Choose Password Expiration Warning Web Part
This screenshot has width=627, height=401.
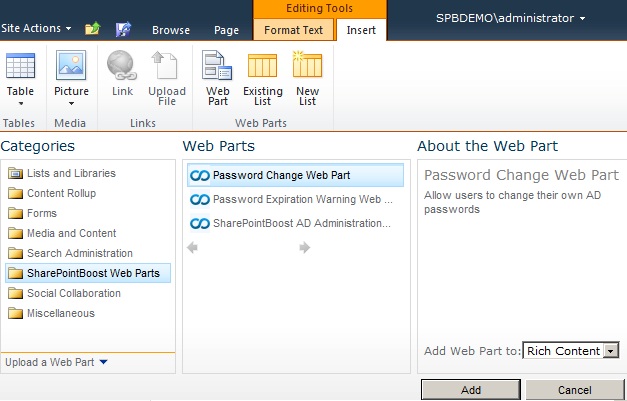(x=296, y=199)
